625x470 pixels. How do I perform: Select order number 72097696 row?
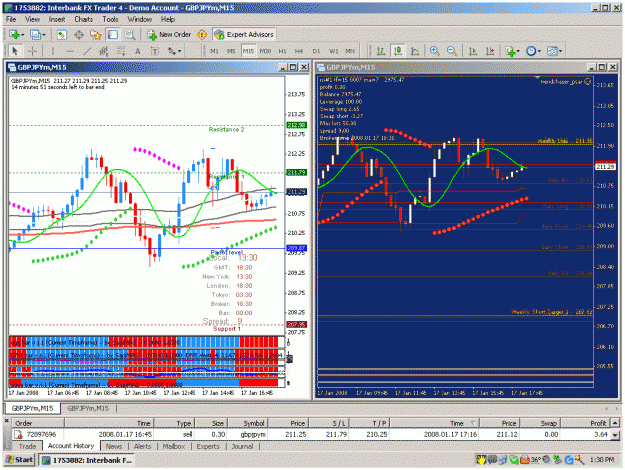coord(312,434)
